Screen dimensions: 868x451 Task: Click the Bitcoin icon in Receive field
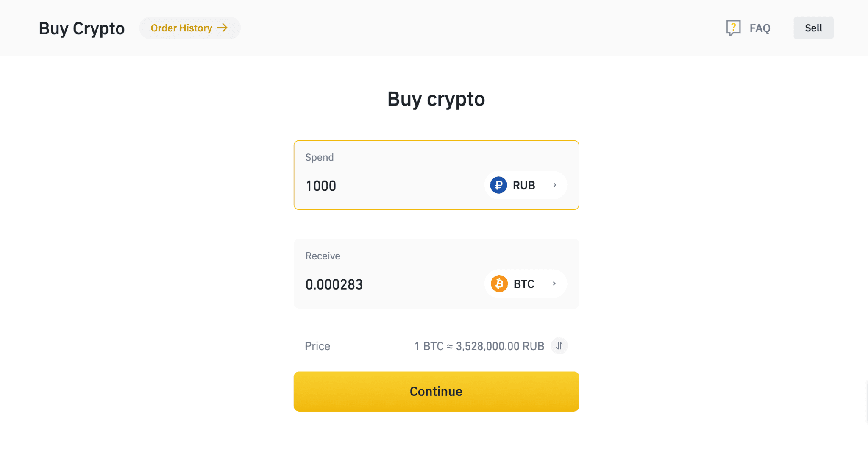click(x=500, y=284)
